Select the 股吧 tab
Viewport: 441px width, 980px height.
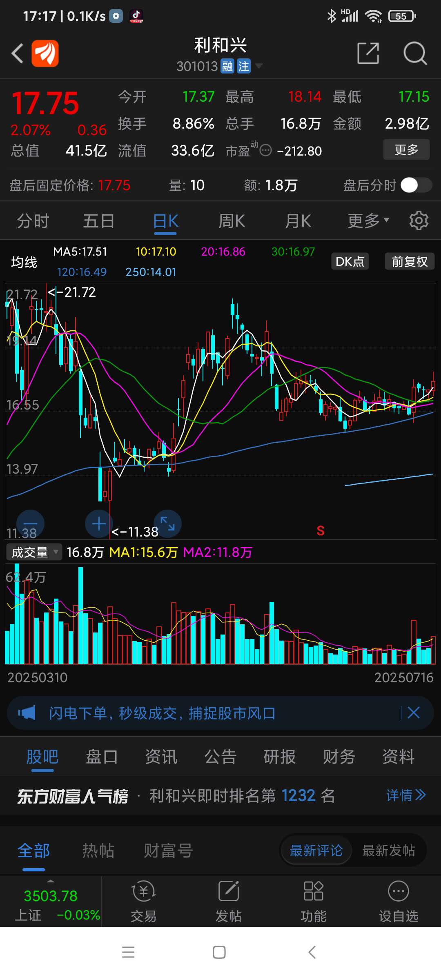pos(42,757)
